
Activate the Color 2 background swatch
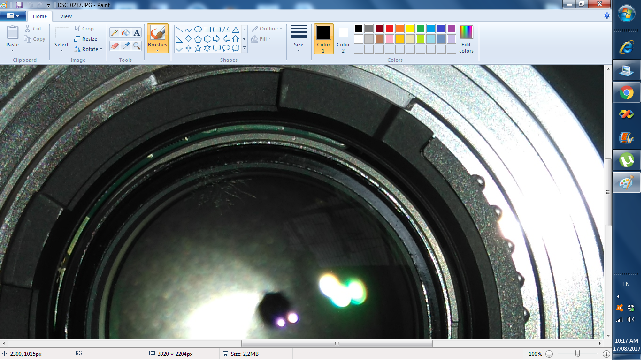coord(343,39)
